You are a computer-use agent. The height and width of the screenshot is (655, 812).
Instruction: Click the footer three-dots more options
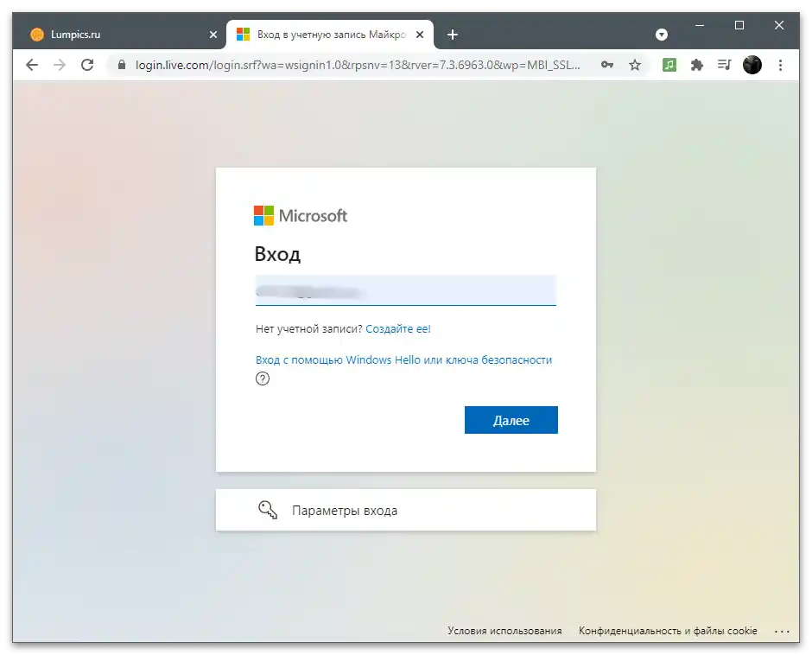[782, 631]
